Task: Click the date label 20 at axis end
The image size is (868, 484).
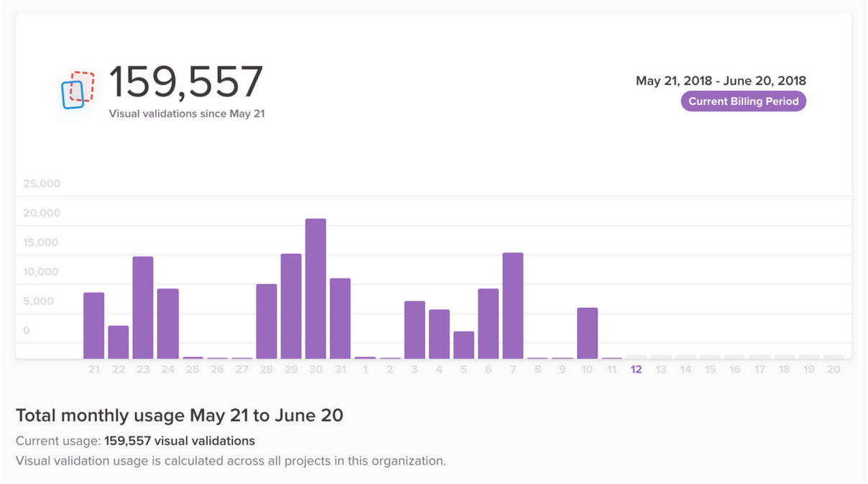Action: tap(834, 369)
